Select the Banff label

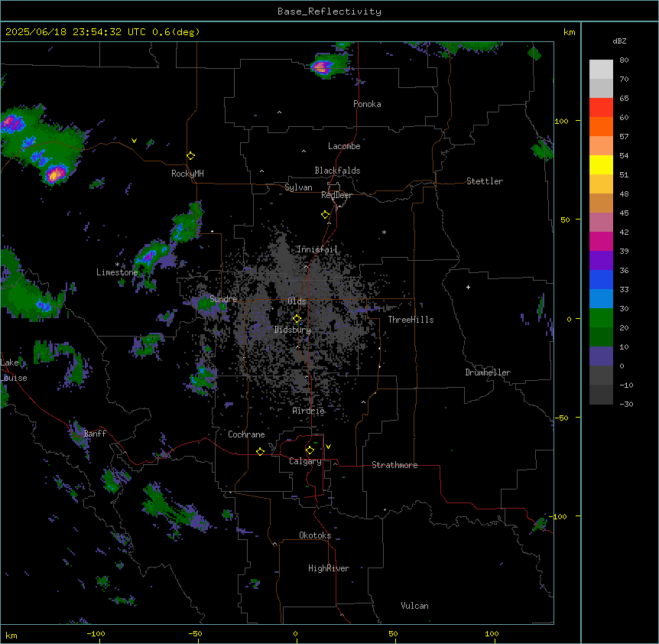pos(95,434)
